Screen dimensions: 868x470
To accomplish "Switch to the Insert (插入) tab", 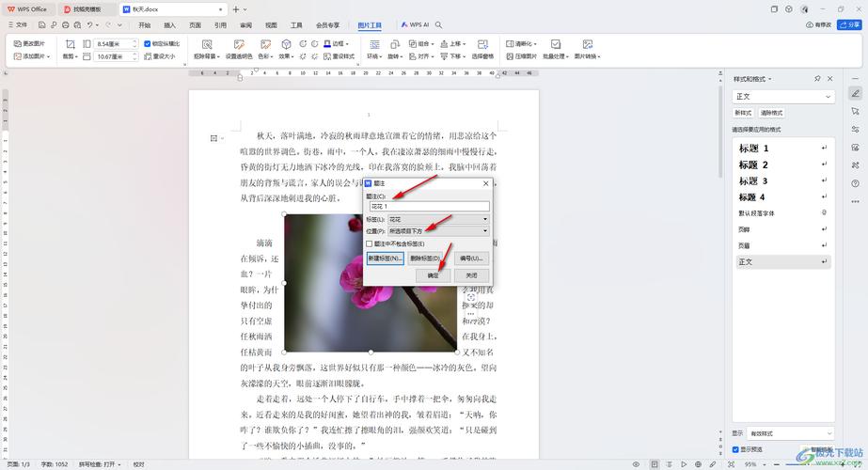I will tap(169, 25).
